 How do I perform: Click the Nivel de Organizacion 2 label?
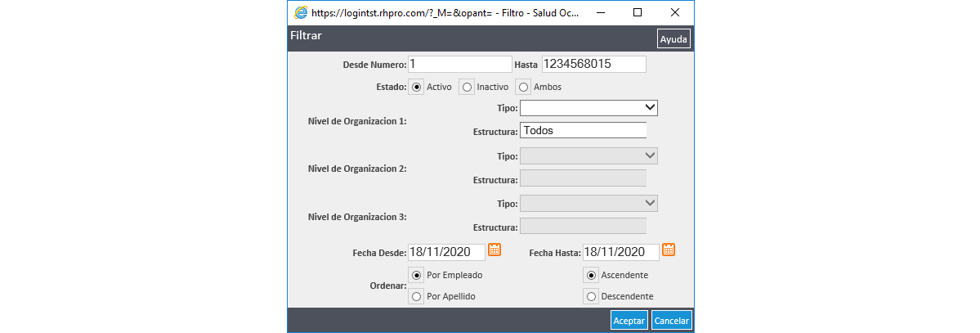coord(357,169)
